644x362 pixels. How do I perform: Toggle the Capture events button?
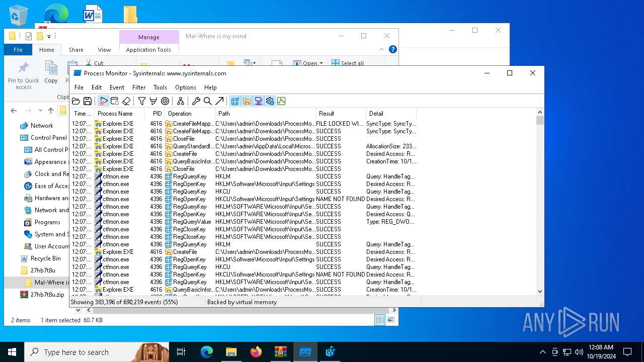(103, 101)
